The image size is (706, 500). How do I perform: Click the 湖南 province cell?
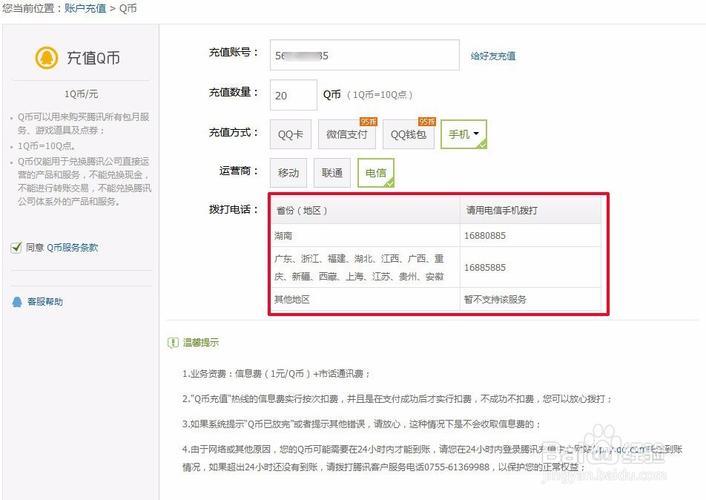pyautogui.click(x=365, y=236)
